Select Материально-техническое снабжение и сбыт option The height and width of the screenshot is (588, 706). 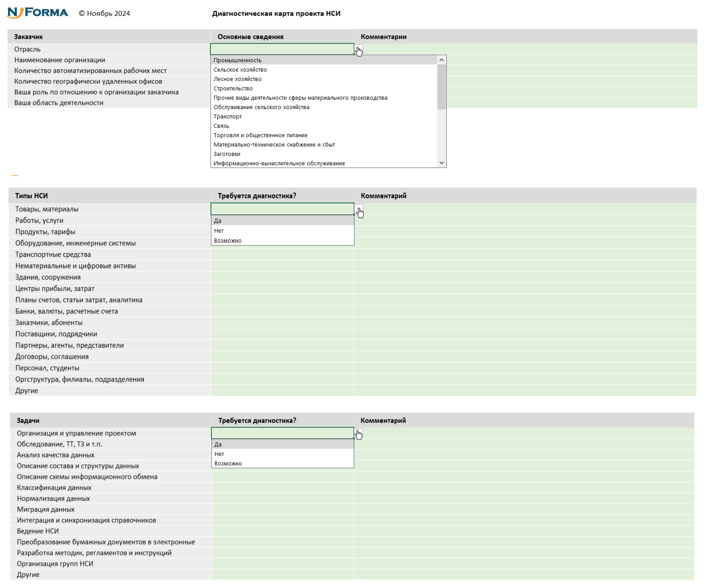(324, 145)
